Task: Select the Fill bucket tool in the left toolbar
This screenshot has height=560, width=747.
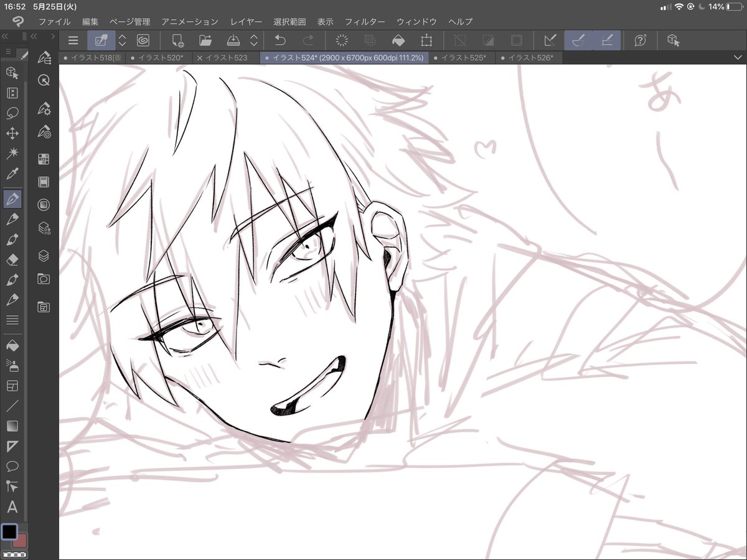Action: (x=12, y=344)
